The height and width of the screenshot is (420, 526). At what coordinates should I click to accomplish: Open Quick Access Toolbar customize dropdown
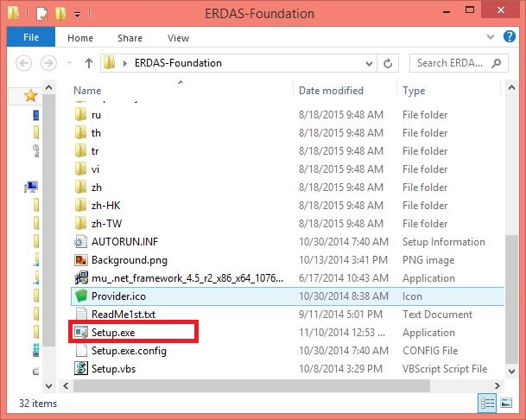tap(77, 15)
